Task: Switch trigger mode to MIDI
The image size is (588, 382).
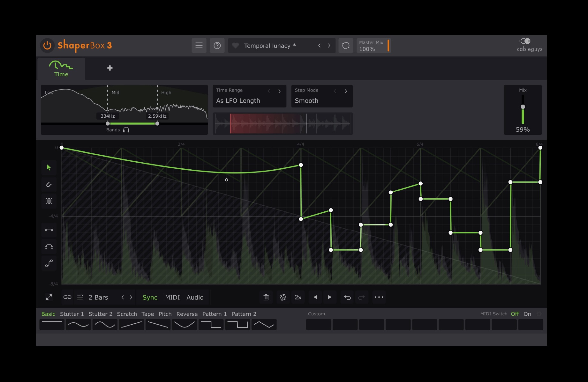Action: tap(172, 298)
